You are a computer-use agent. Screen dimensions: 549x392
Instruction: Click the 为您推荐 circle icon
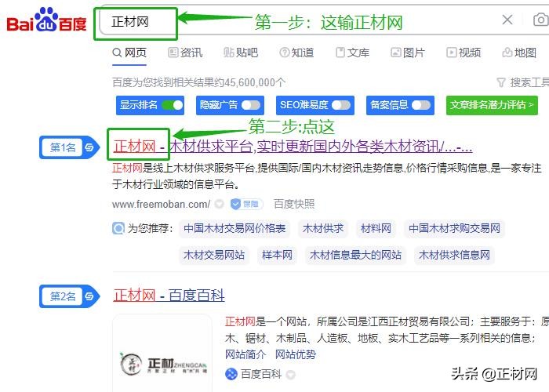(x=118, y=229)
